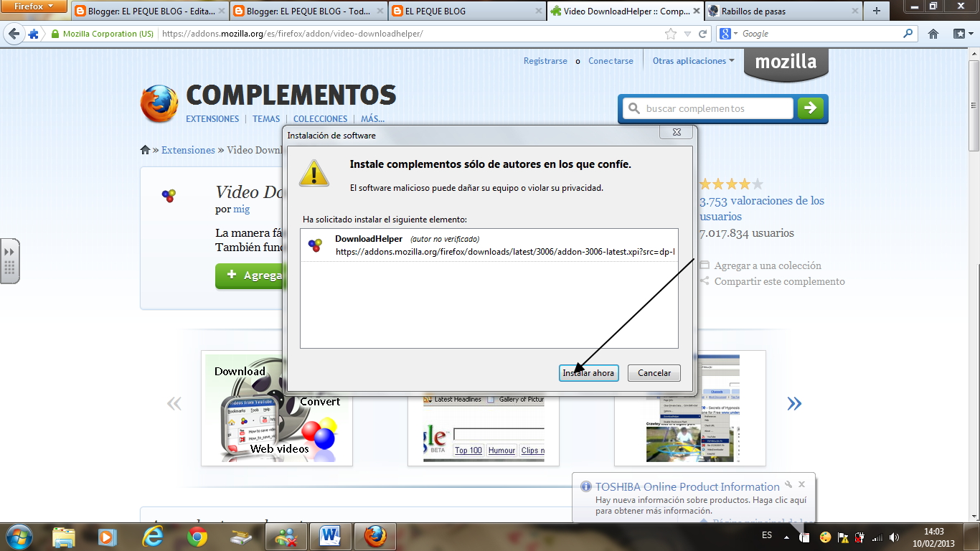Open the bookmarks menu button
This screenshot has width=980, height=551.
tap(962, 34)
